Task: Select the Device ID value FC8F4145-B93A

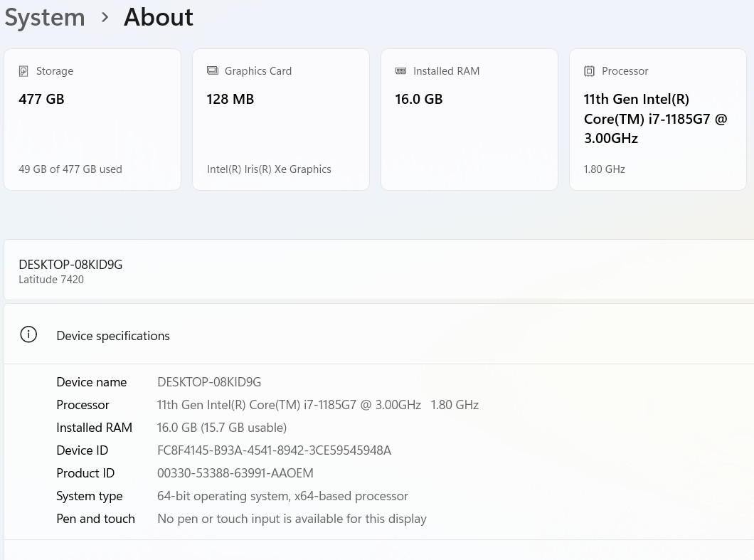Action: 274,450
